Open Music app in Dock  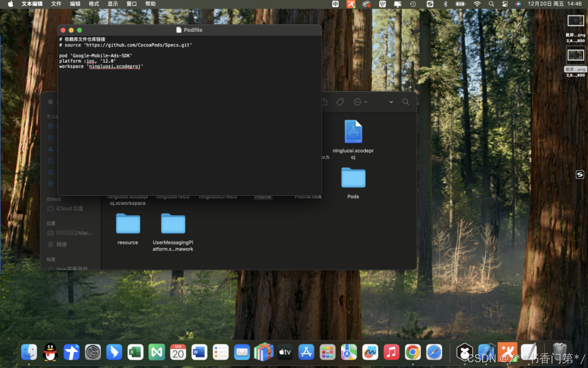391,352
